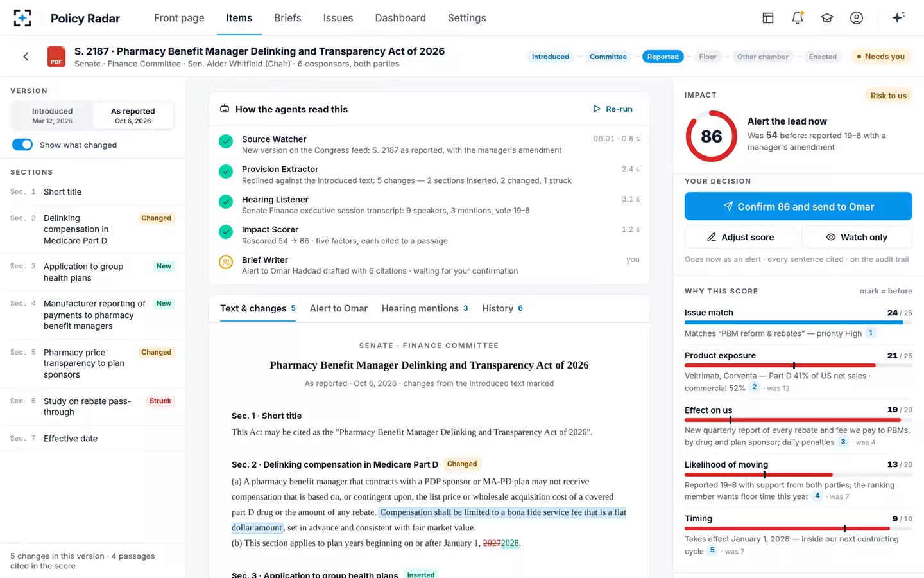The height and width of the screenshot is (578, 924).
Task: Click the Floor stage pill
Action: [708, 57]
